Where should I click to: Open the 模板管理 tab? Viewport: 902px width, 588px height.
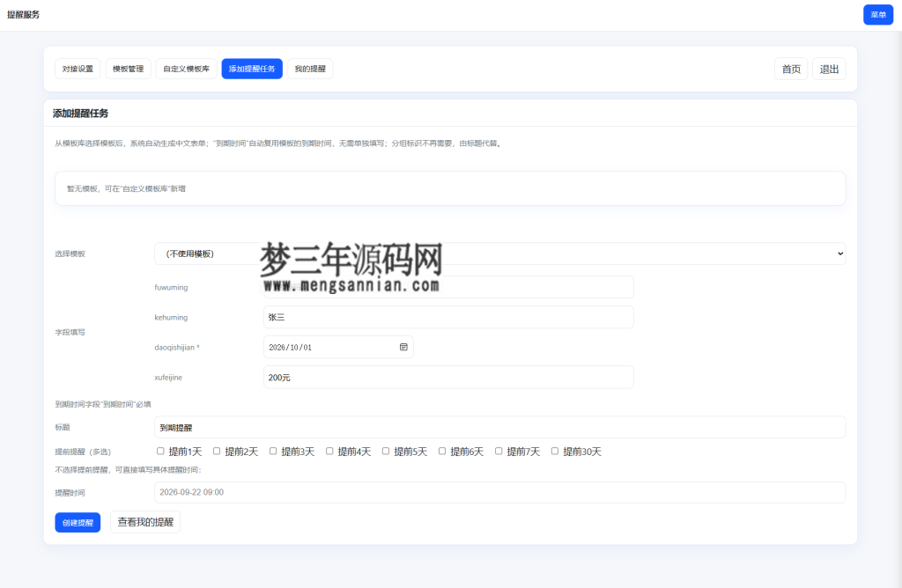[x=129, y=69]
